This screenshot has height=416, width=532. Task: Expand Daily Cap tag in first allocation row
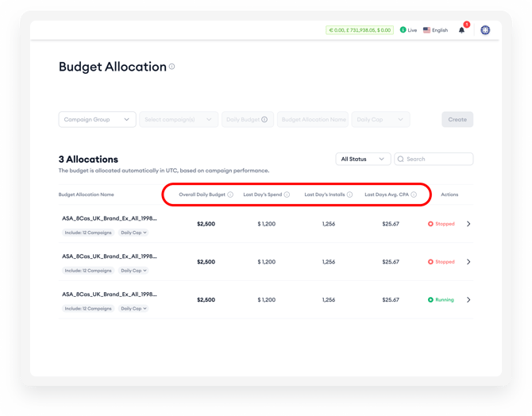133,233
